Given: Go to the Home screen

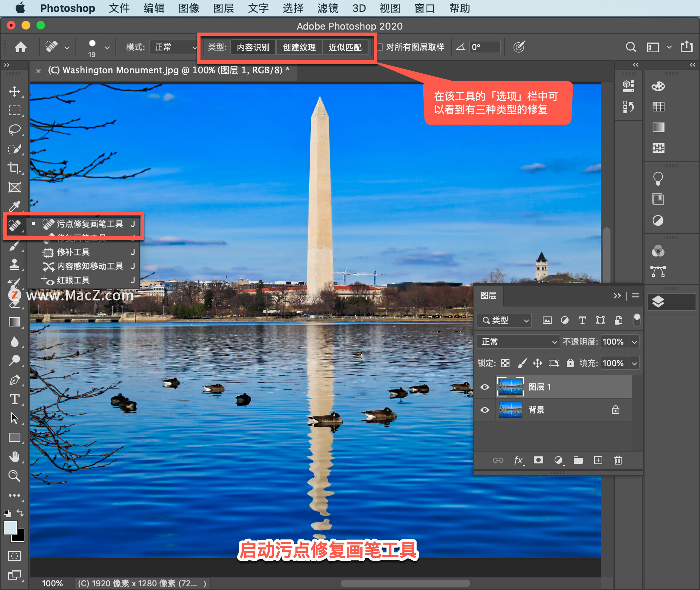Looking at the screenshot, I should tap(21, 47).
